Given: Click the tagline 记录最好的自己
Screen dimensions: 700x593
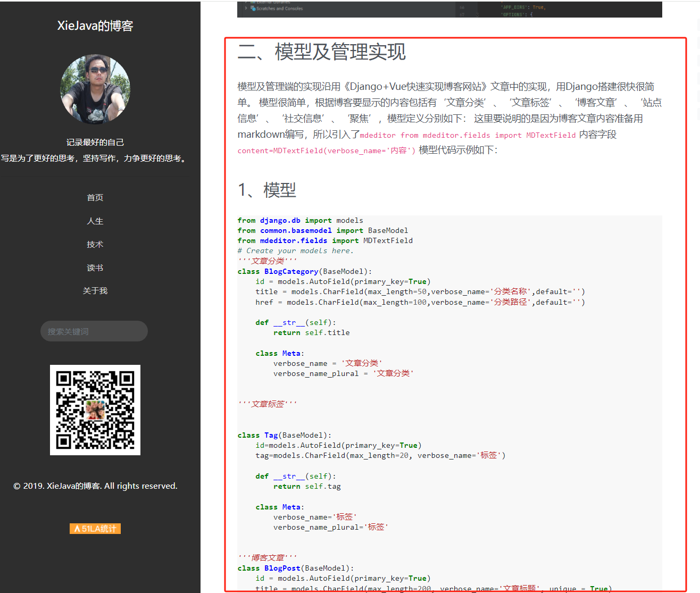Looking at the screenshot, I should pyautogui.click(x=95, y=143).
